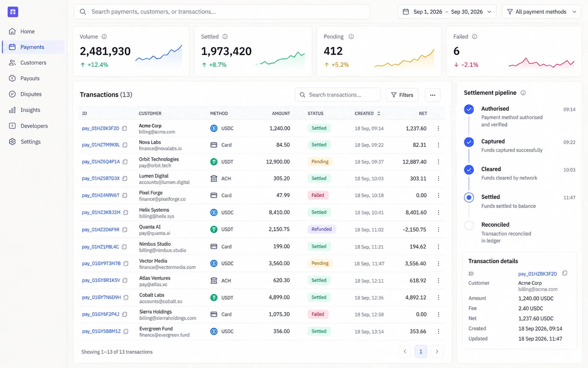Open the Filters menu
The width and height of the screenshot is (588, 368).
click(x=402, y=95)
